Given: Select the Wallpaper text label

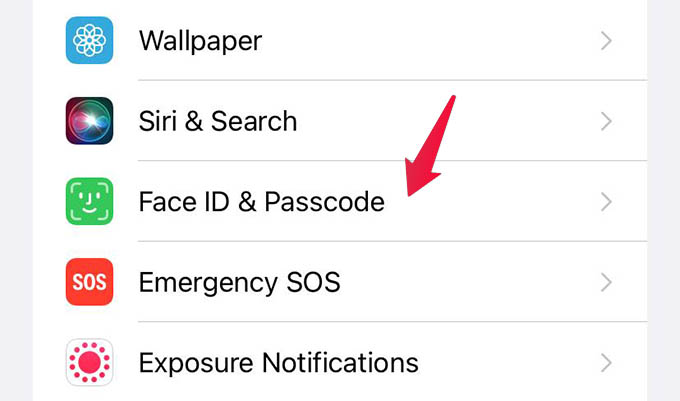Looking at the screenshot, I should 200,41.
